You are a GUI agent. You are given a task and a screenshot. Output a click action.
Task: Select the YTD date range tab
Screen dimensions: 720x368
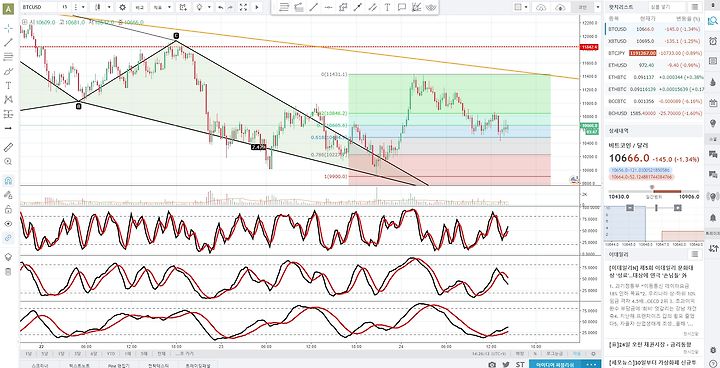point(110,354)
